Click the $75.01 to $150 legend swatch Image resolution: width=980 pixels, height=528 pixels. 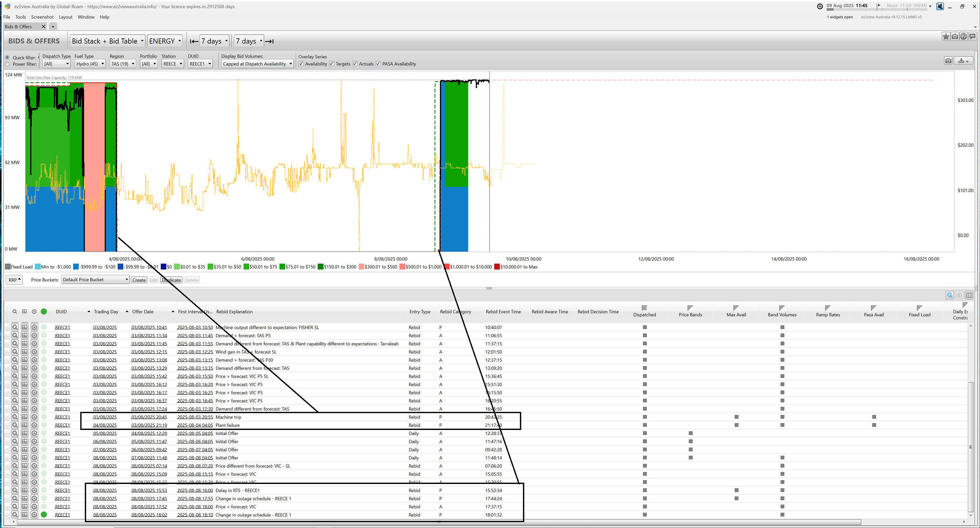coord(282,267)
